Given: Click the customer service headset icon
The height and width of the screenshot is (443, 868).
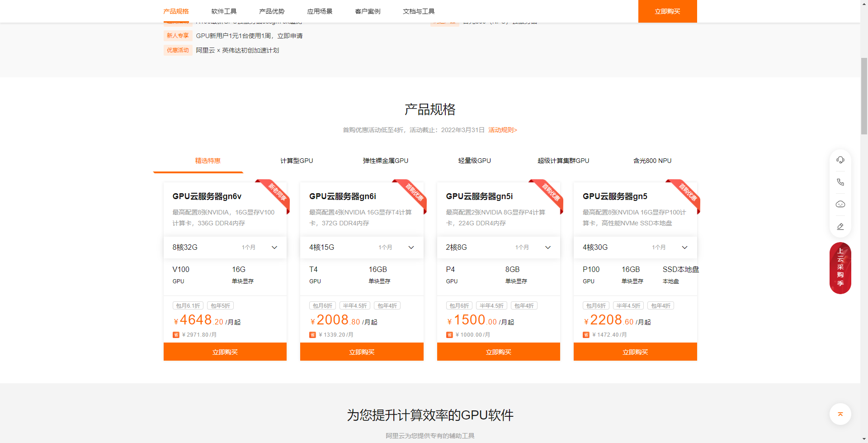Looking at the screenshot, I should [840, 160].
